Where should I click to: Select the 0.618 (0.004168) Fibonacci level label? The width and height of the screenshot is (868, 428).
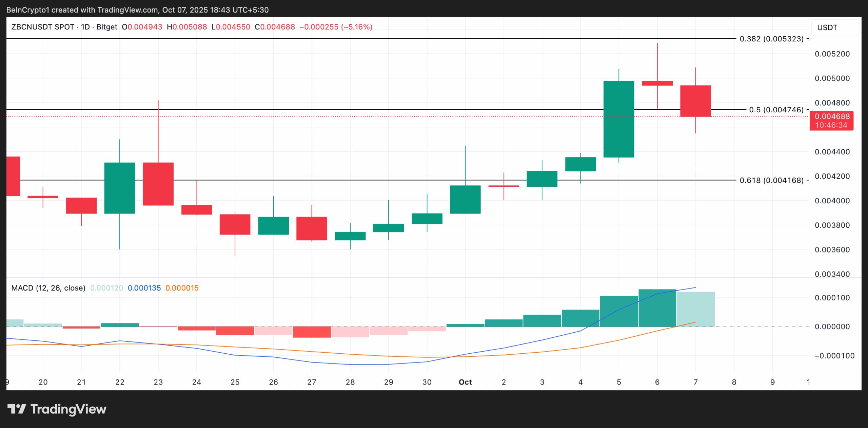pyautogui.click(x=771, y=180)
